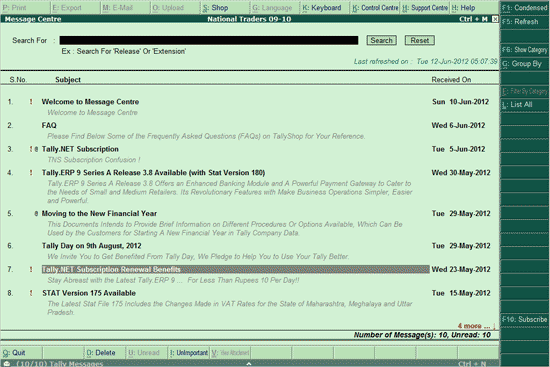Click important flag of STAT Version 175 Available
Screen dimensions: 550x367
tap(31, 293)
